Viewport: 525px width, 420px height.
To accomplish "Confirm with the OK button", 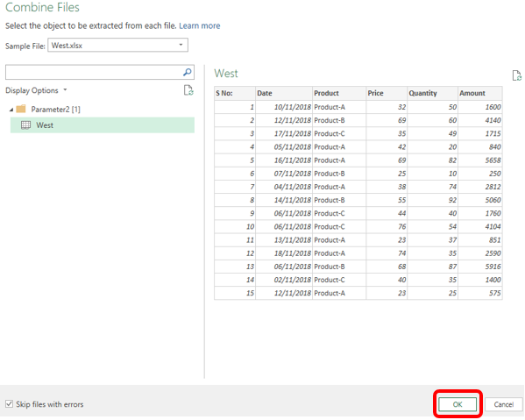I will 458,404.
